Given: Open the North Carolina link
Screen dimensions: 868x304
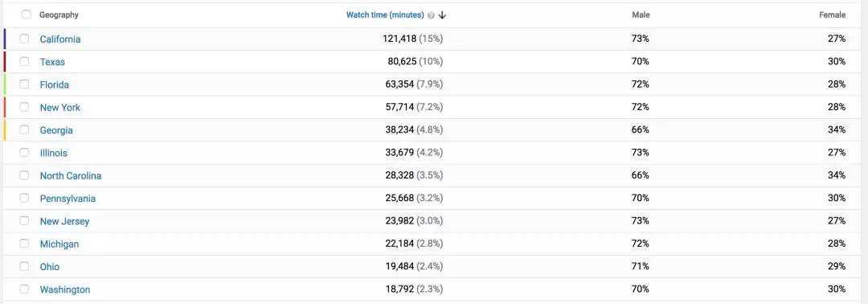Looking at the screenshot, I should [70, 175].
